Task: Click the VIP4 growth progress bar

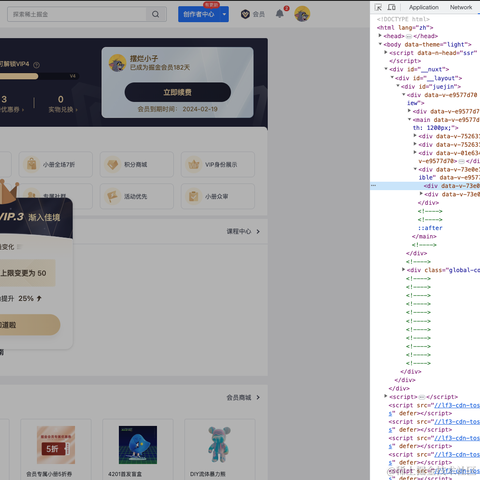Action: (38, 76)
